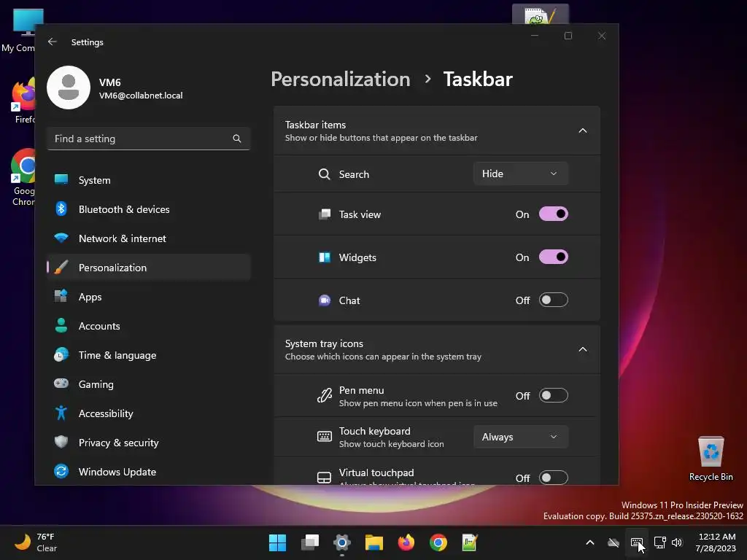The image size is (747, 560).
Task: Click the network icon in system tray
Action: point(659,542)
